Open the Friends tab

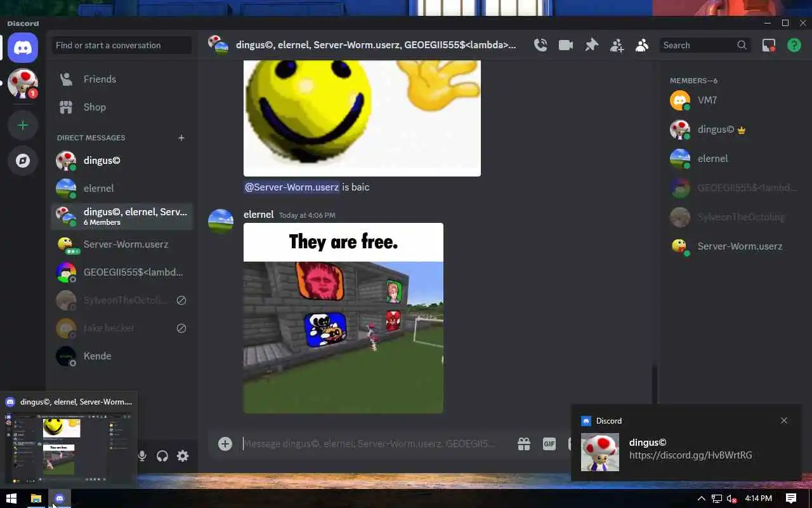[122, 79]
